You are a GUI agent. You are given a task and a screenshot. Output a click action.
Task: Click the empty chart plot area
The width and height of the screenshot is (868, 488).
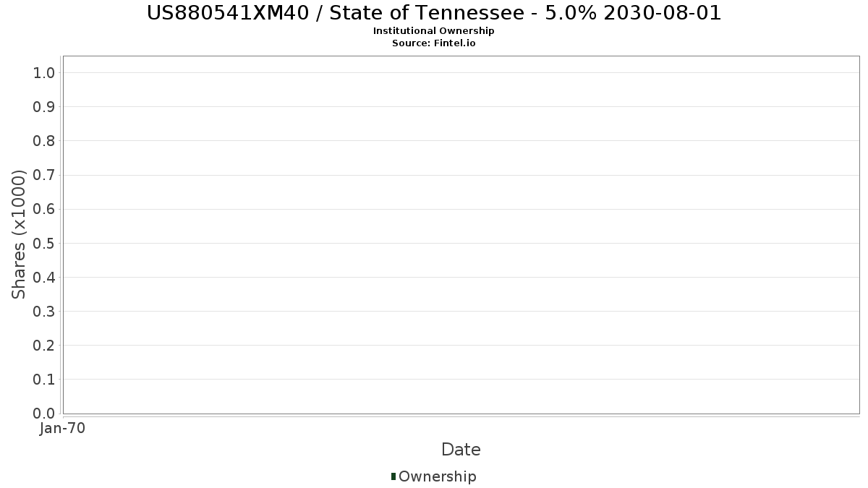(461, 235)
